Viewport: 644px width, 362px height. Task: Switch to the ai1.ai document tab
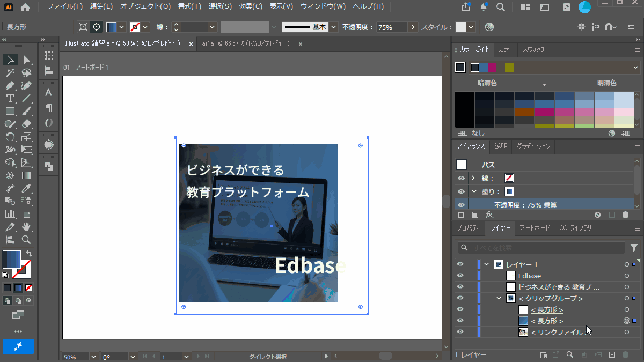point(246,44)
